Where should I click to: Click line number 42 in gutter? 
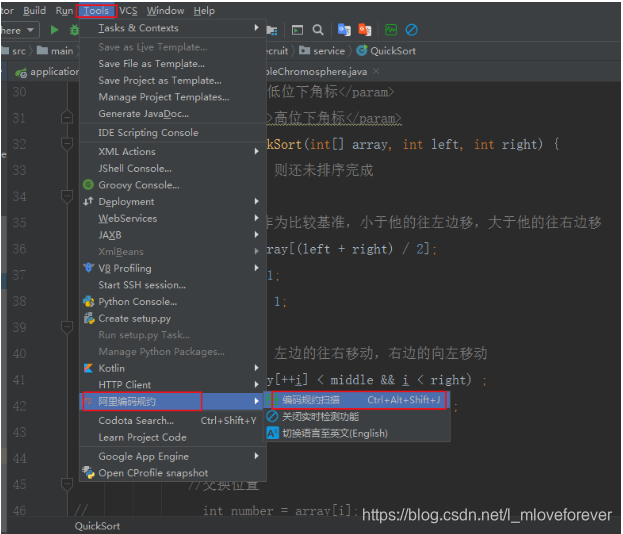[19, 406]
